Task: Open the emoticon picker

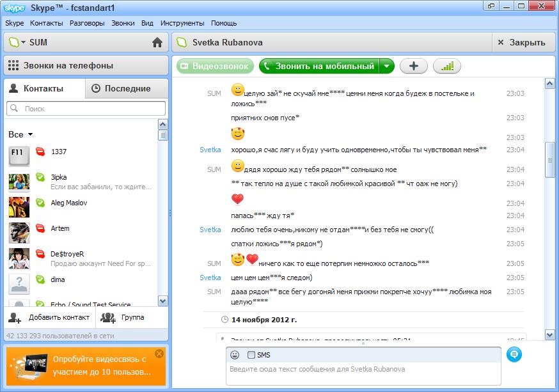Action: pos(235,355)
